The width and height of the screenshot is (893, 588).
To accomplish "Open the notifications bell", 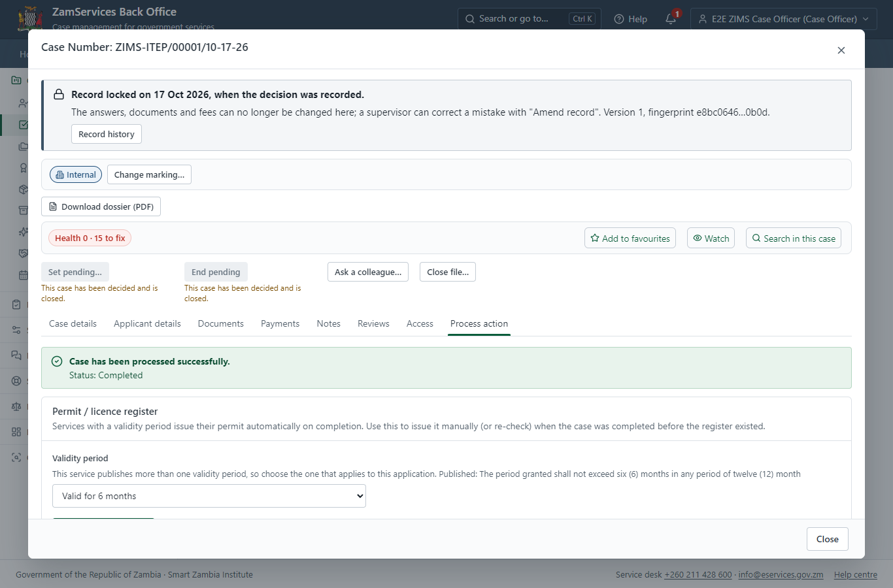I will click(671, 19).
